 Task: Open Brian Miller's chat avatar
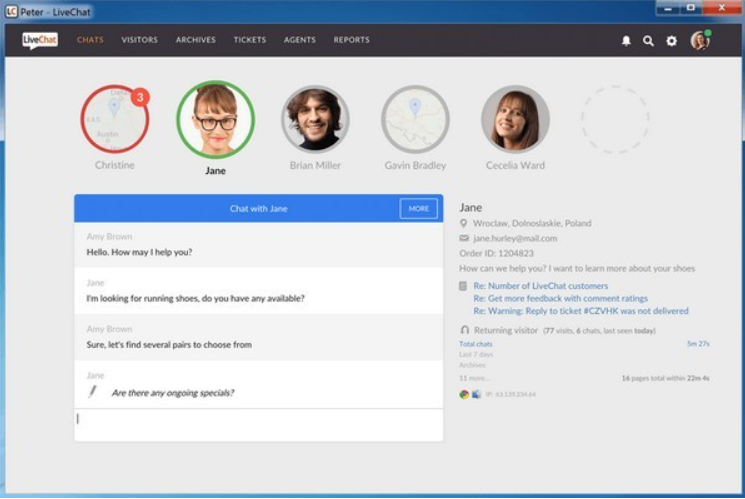315,119
